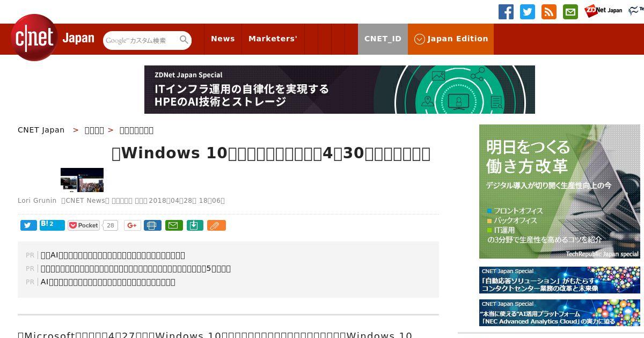Open the green newsletter mail icon
Viewport: 644px width, 338px height.
[570, 12]
